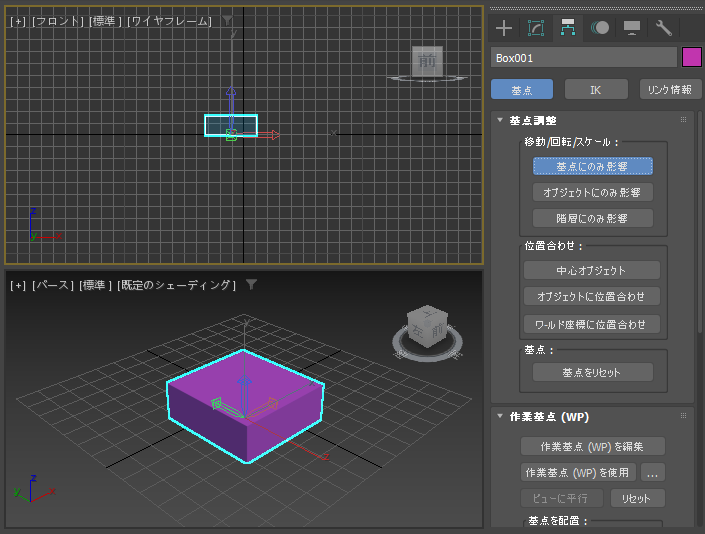Click ワールド座標に位置合わせ button
705x534 pixels.
point(592,324)
